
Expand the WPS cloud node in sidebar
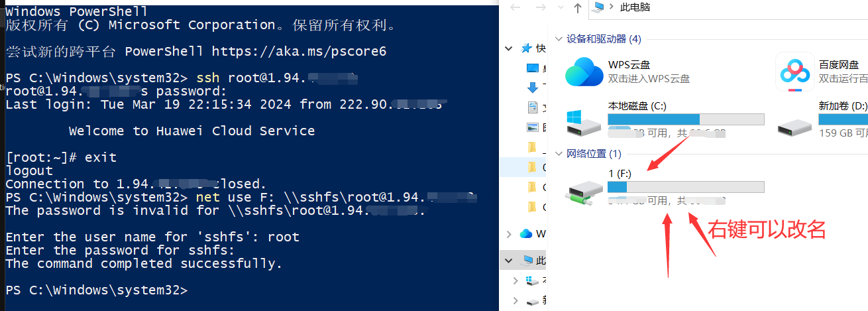[x=509, y=234]
